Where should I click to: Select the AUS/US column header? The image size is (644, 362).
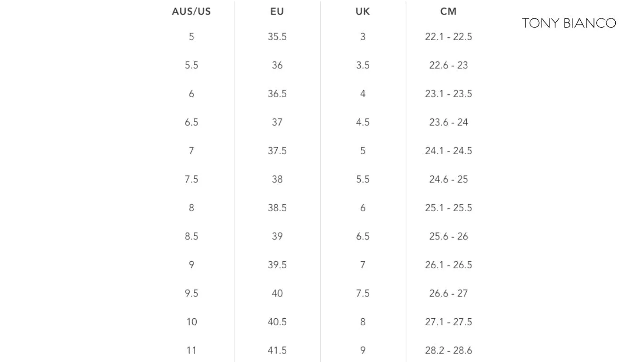click(191, 11)
